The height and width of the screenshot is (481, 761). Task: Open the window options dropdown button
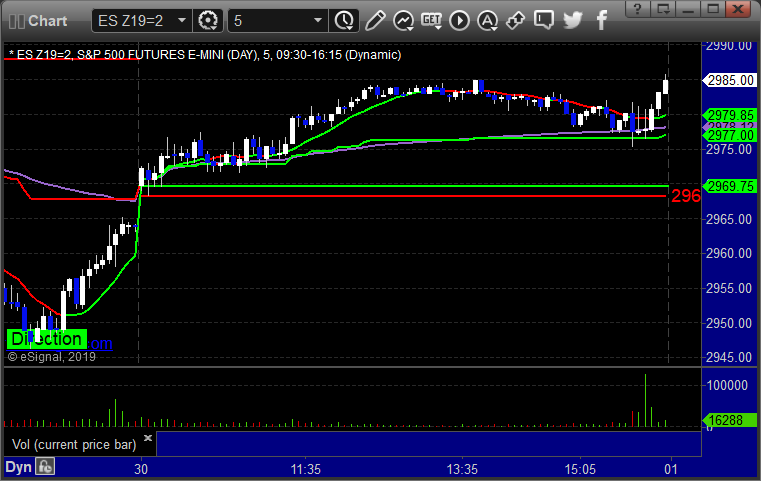(663, 9)
